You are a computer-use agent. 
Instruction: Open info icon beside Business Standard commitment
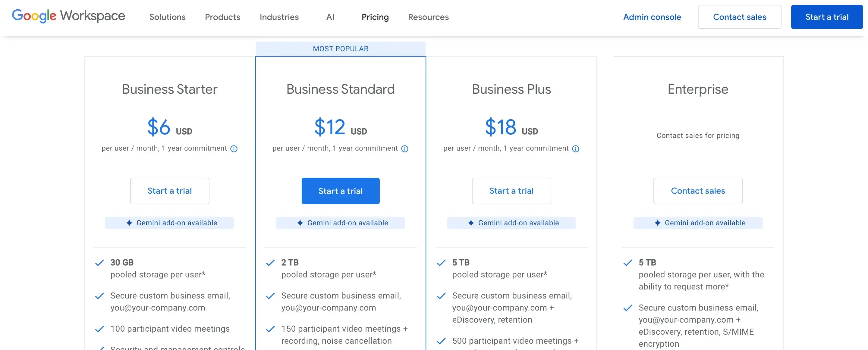point(405,148)
